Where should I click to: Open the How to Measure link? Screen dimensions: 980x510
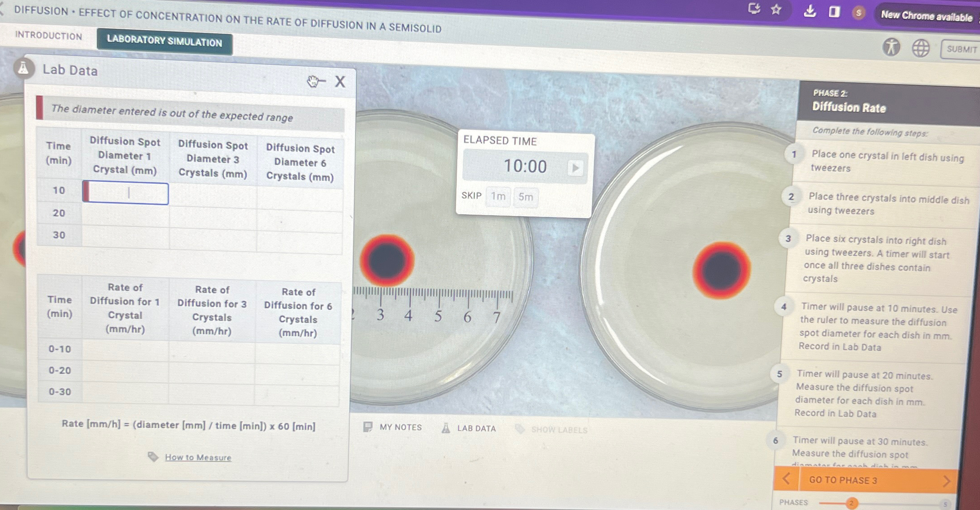tap(198, 457)
